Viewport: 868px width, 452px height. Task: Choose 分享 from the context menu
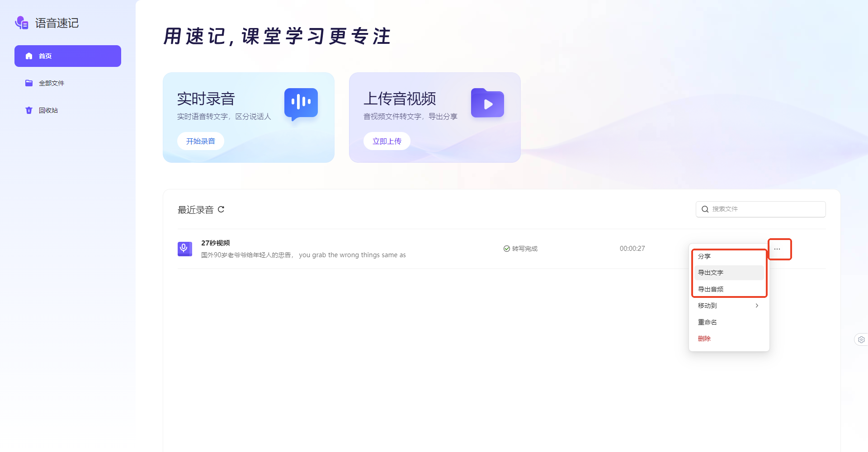point(729,256)
